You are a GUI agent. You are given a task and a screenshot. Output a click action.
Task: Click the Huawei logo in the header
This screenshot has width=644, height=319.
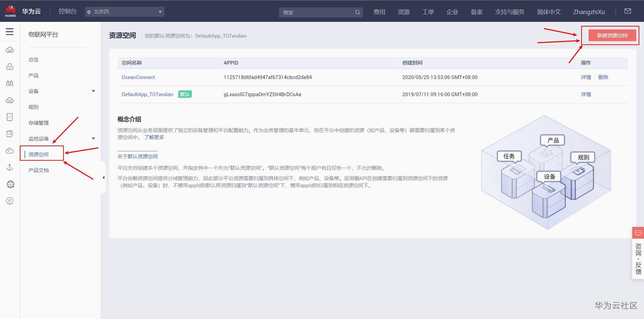click(x=10, y=11)
